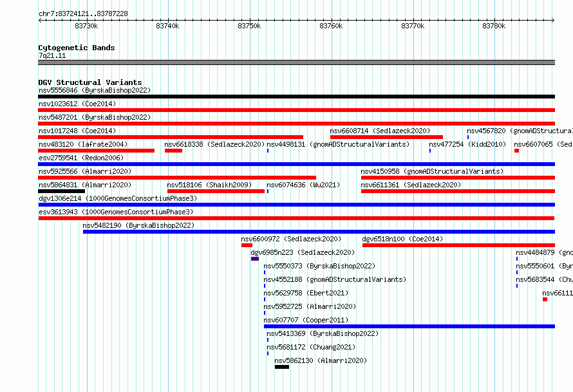Viewport: 573px width, 392px height.
Task: Click the nsv607707 (Cooper2011) label
Action: pyautogui.click(x=306, y=320)
